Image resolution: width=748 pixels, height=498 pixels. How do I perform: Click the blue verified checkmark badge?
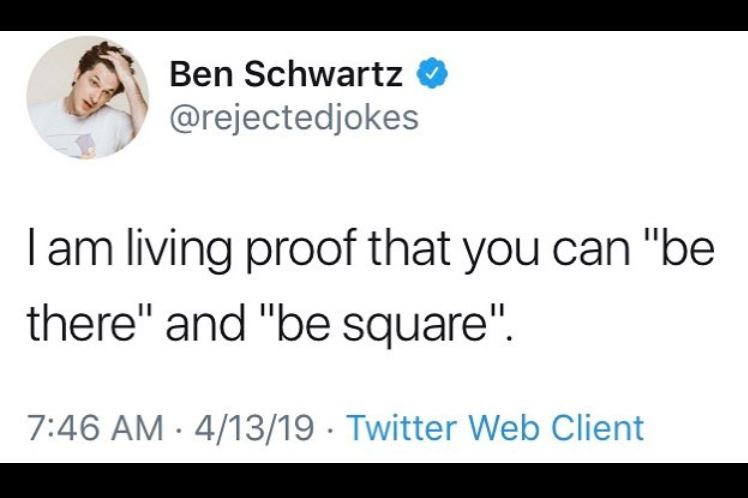click(x=433, y=73)
